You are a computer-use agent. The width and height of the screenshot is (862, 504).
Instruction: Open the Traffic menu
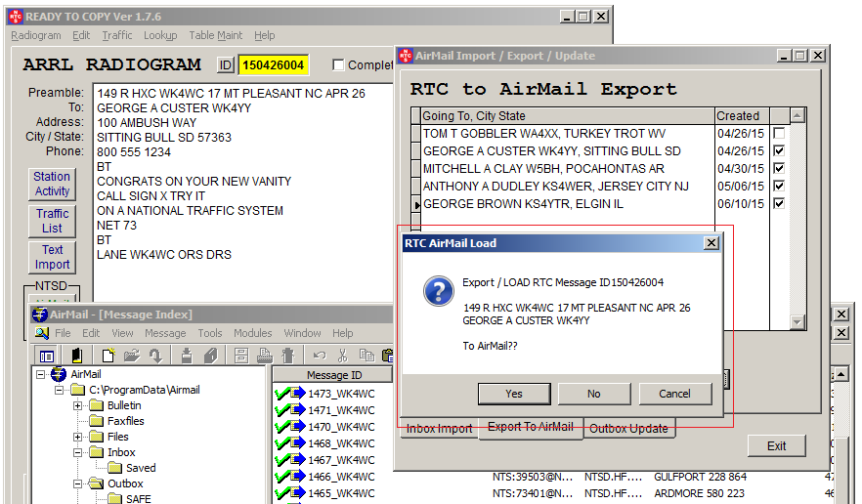pos(117,35)
